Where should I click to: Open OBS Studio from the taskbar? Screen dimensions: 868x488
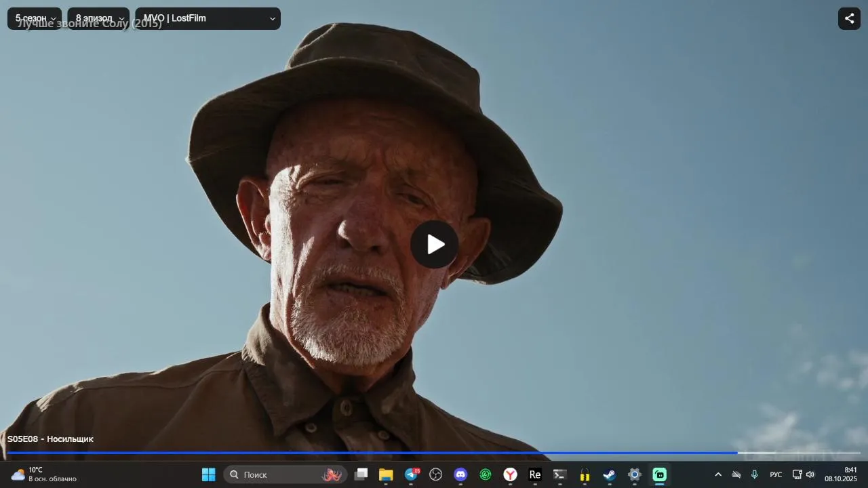pyautogui.click(x=436, y=474)
